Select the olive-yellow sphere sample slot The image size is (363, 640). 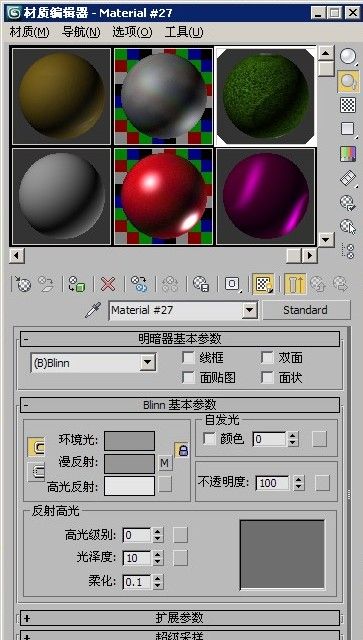coord(62,97)
